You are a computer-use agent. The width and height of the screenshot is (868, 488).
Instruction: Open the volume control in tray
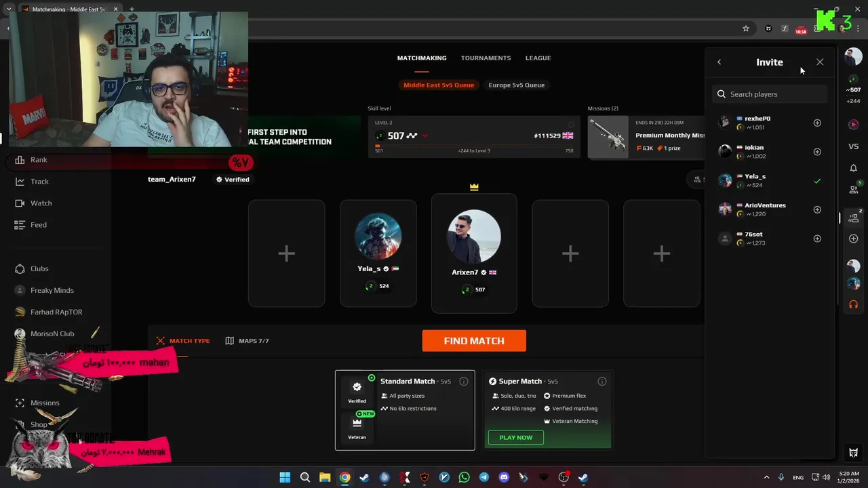tap(826, 477)
